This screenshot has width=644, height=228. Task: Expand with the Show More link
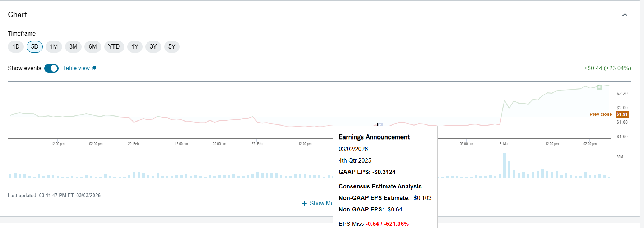[321, 204]
